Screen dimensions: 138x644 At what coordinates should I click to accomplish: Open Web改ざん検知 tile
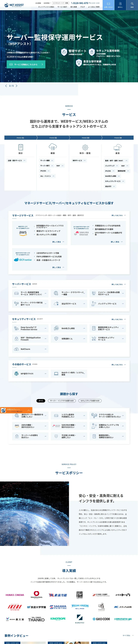pyautogui.click(x=69, y=328)
